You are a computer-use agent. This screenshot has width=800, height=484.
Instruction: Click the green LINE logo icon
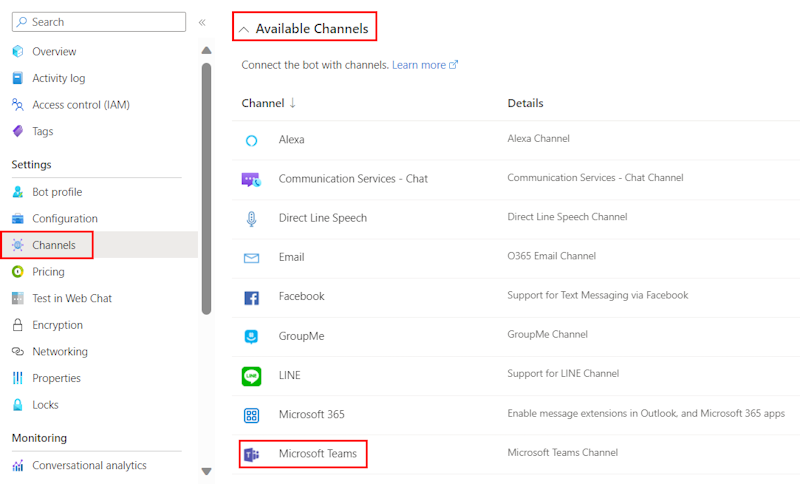[252, 376]
